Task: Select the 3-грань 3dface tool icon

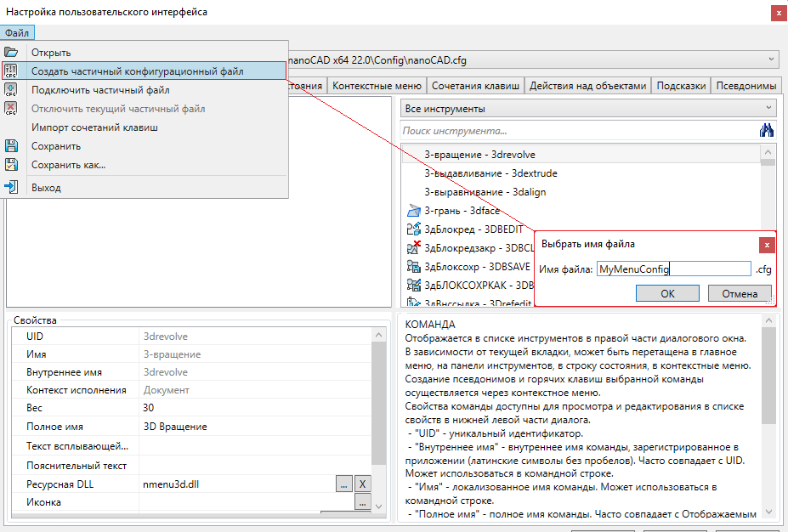Action: coord(414,211)
